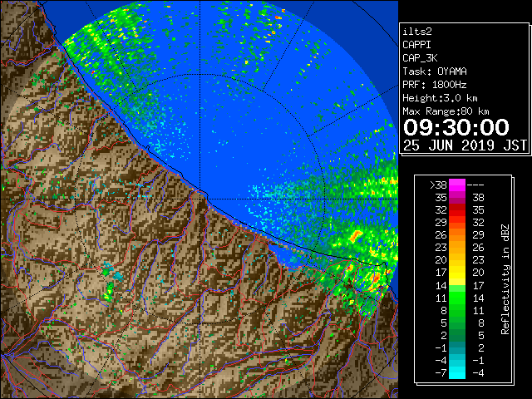The width and height of the screenshot is (532, 399).
Task: Select the 'Height:3.0 km' text
Action: pos(440,98)
